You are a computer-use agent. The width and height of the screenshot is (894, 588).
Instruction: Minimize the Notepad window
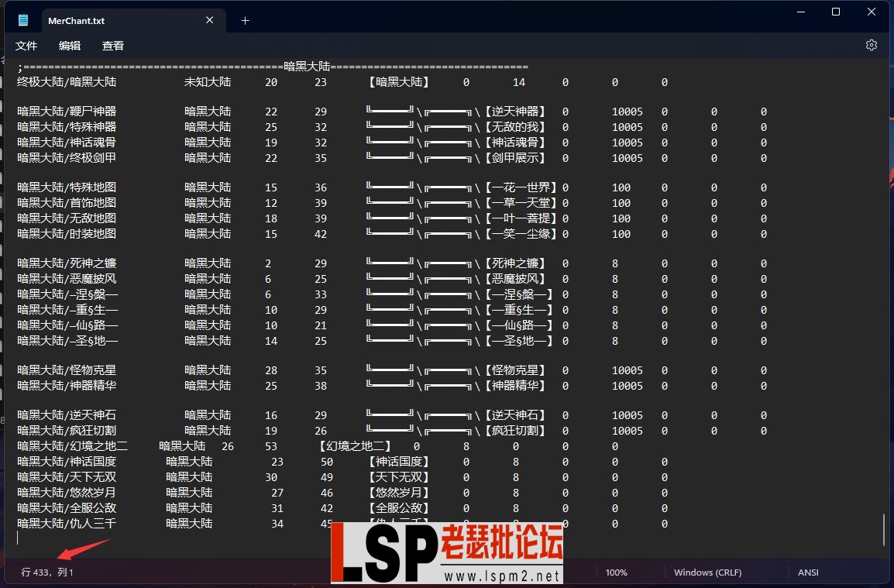coord(801,12)
